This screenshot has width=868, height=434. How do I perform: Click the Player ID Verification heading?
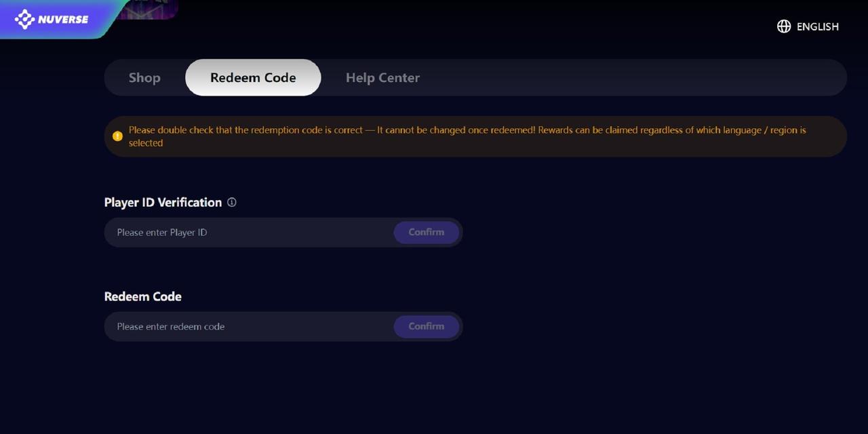163,202
